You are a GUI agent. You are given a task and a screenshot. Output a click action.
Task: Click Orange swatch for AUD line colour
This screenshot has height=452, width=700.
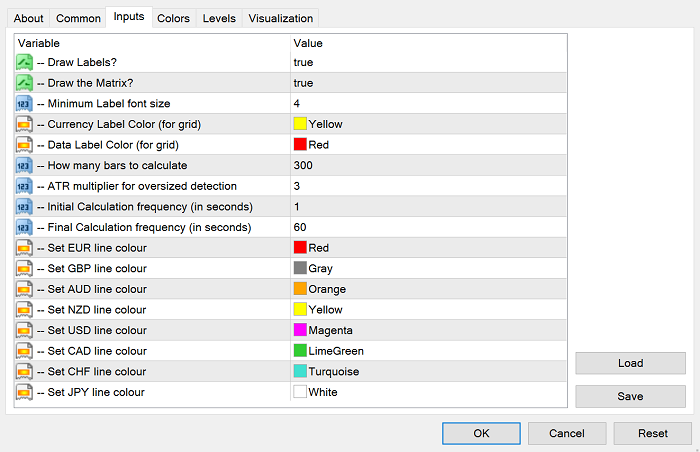tap(300, 289)
